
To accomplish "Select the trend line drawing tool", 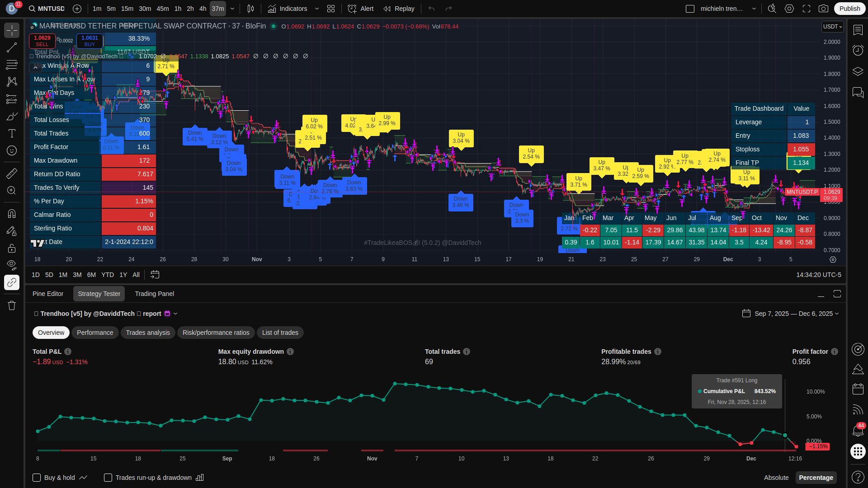I will coord(12,48).
